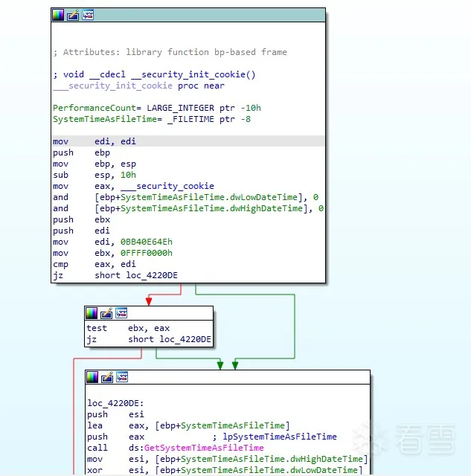Click the SystemTimeAsFileTime variable declaration

[152, 119]
